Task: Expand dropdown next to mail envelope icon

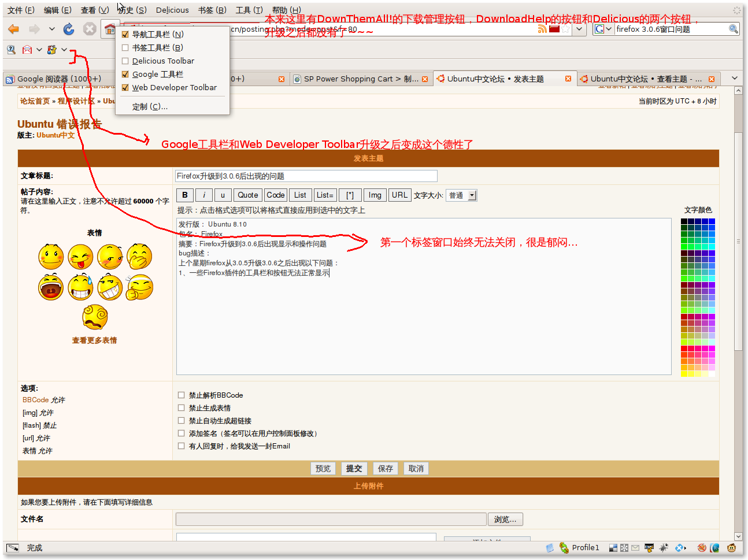Action: tap(39, 50)
